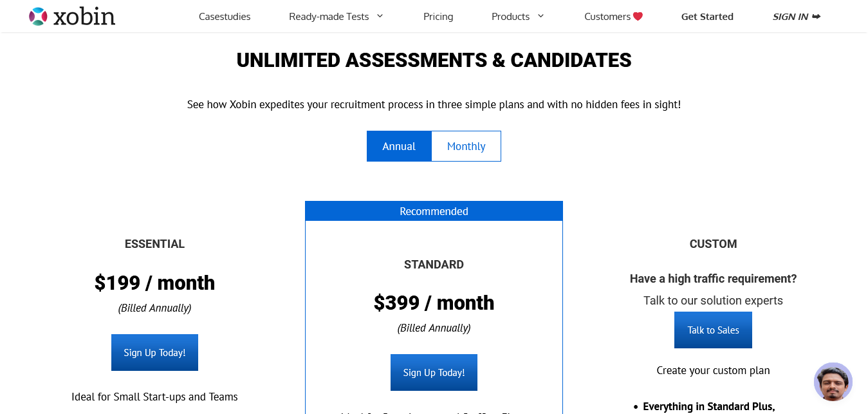Click SIGN IN link

[790, 17]
